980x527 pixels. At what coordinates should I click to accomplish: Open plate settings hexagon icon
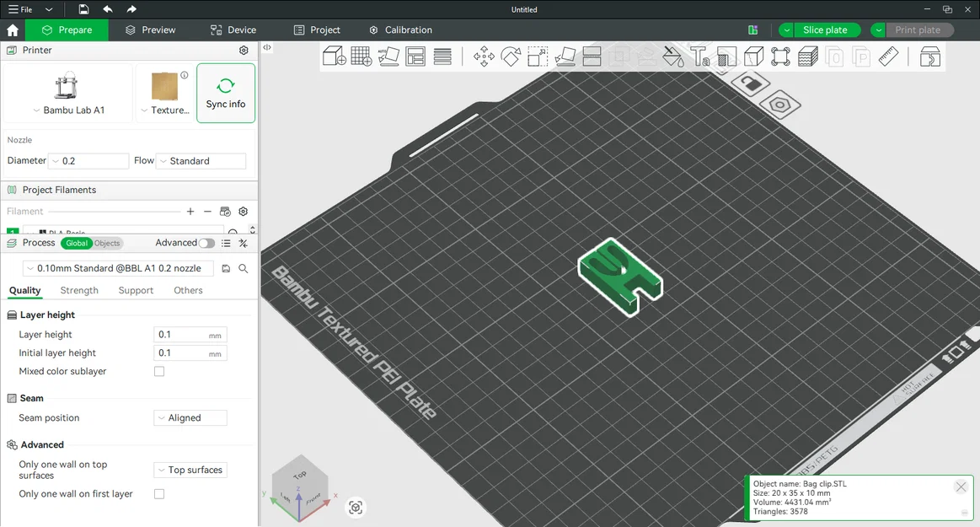pyautogui.click(x=779, y=105)
